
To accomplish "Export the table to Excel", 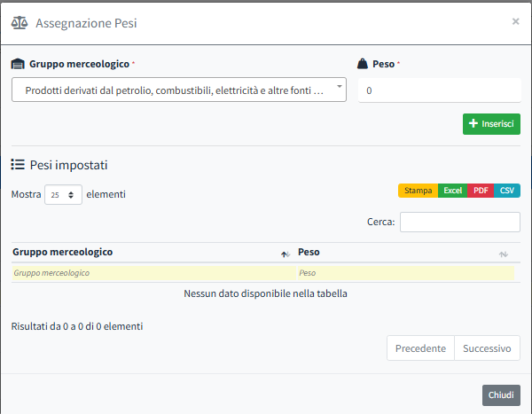I will [452, 191].
